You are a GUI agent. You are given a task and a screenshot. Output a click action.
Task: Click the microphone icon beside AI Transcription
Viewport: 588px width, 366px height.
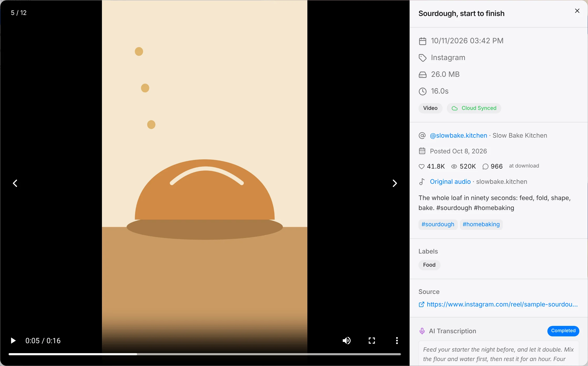tap(422, 331)
